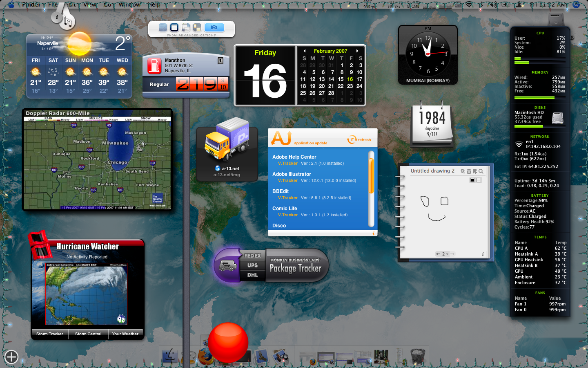Open Spotlight search in menu bar

(x=576, y=5)
